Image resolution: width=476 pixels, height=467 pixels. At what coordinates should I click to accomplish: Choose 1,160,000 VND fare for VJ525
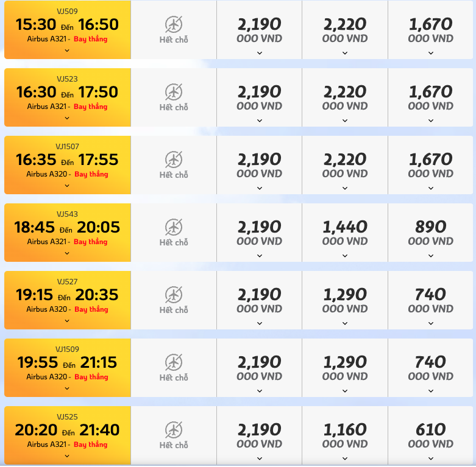pyautogui.click(x=345, y=435)
